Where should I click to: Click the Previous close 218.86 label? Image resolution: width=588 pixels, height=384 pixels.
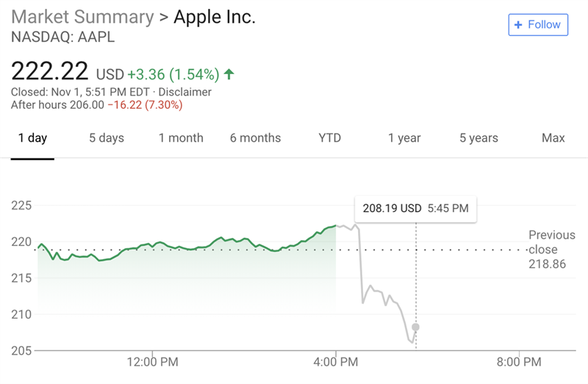point(551,250)
